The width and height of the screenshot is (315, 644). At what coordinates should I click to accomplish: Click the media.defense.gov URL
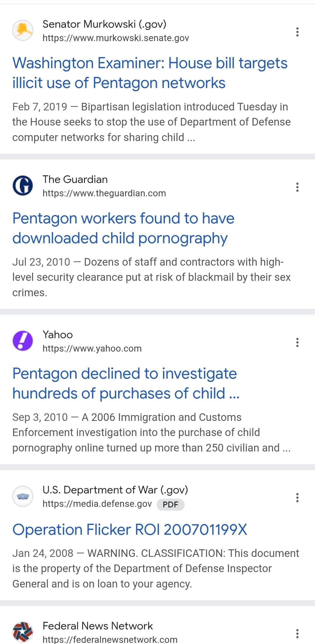pos(97,504)
